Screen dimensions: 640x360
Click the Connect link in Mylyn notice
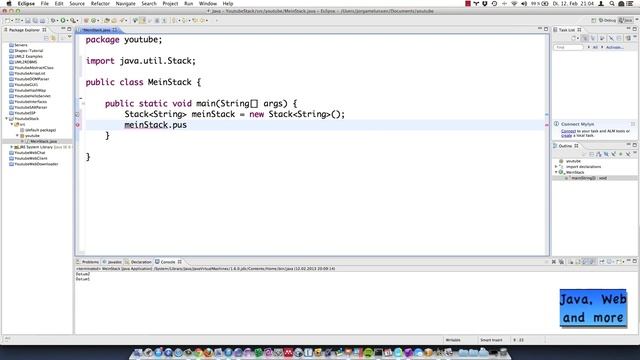pyautogui.click(x=568, y=131)
